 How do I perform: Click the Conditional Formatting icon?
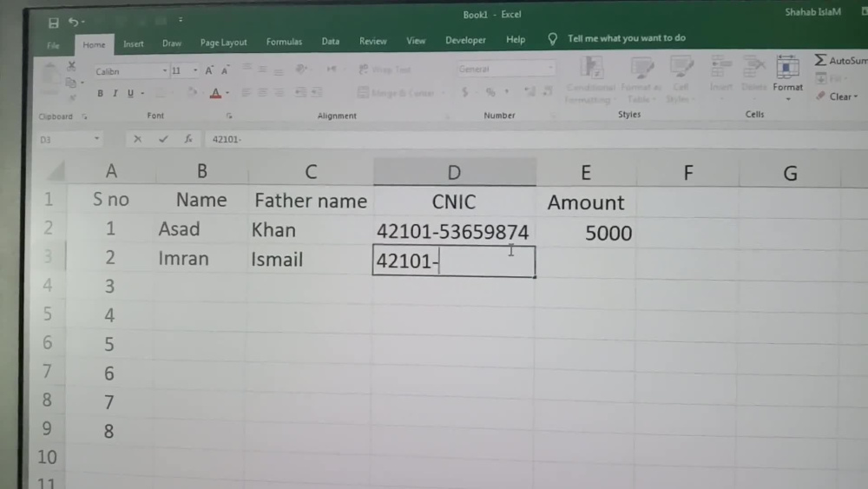pyautogui.click(x=591, y=68)
